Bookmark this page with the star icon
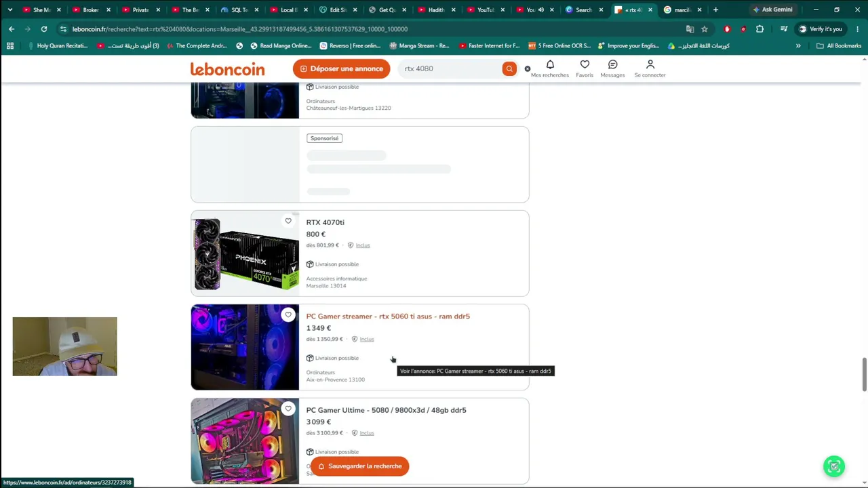This screenshot has width=868, height=488. pyautogui.click(x=705, y=29)
